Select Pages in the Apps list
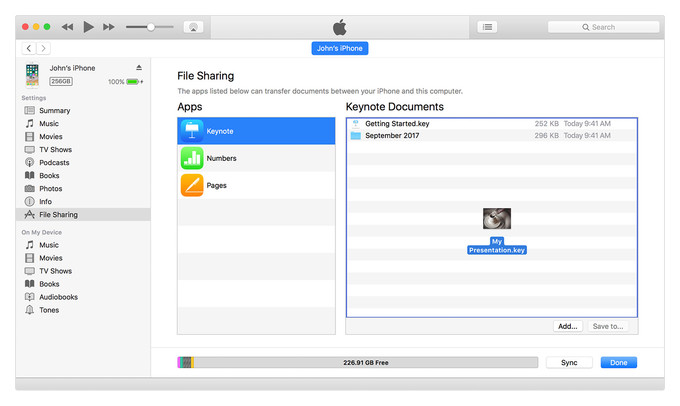This screenshot has width=680, height=406. pyautogui.click(x=256, y=185)
